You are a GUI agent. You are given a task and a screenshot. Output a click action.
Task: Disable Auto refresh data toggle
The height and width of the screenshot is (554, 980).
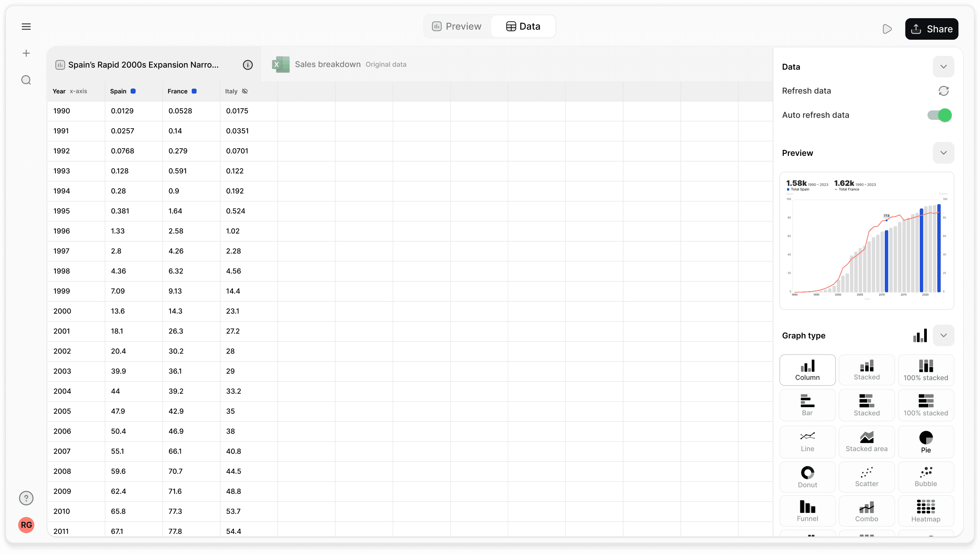point(939,115)
